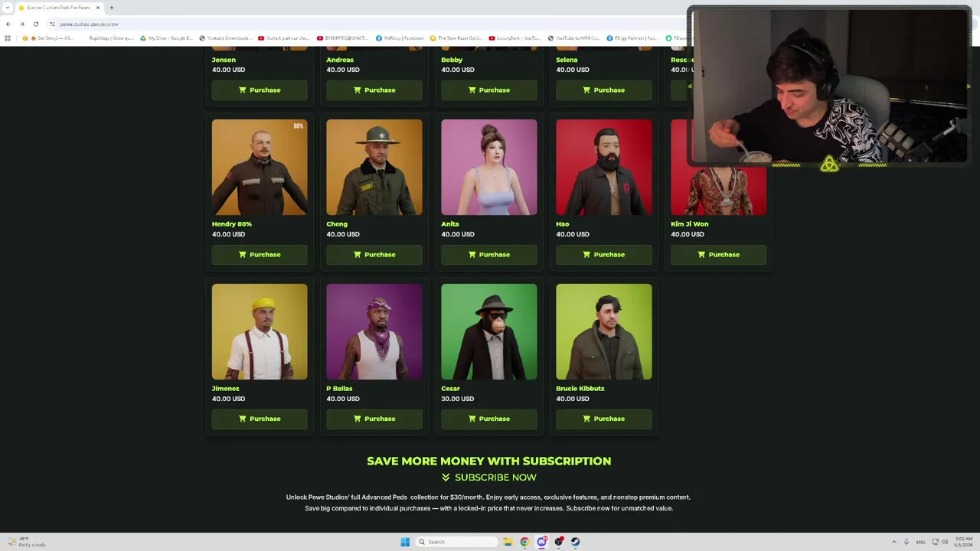Open the Outlast parkour bookmark
The width and height of the screenshot is (980, 551).
(x=283, y=37)
